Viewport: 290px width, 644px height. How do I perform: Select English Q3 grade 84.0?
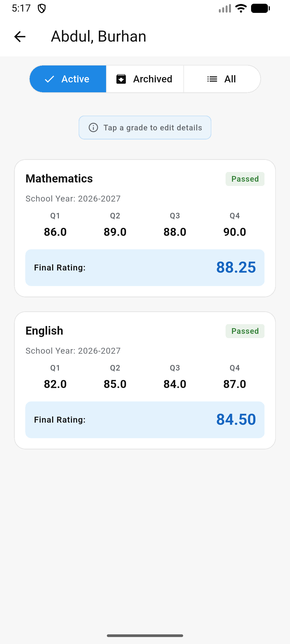tap(175, 384)
